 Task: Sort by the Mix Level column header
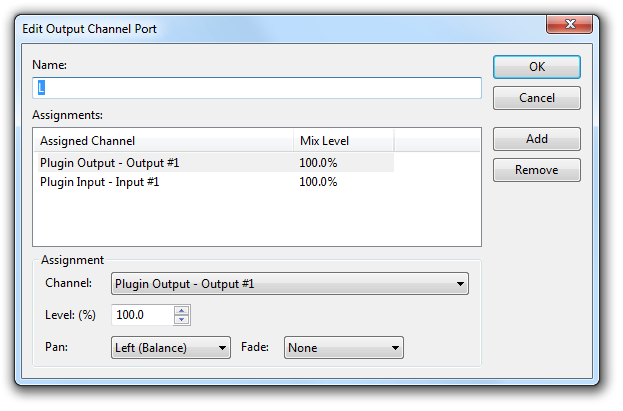[x=343, y=141]
